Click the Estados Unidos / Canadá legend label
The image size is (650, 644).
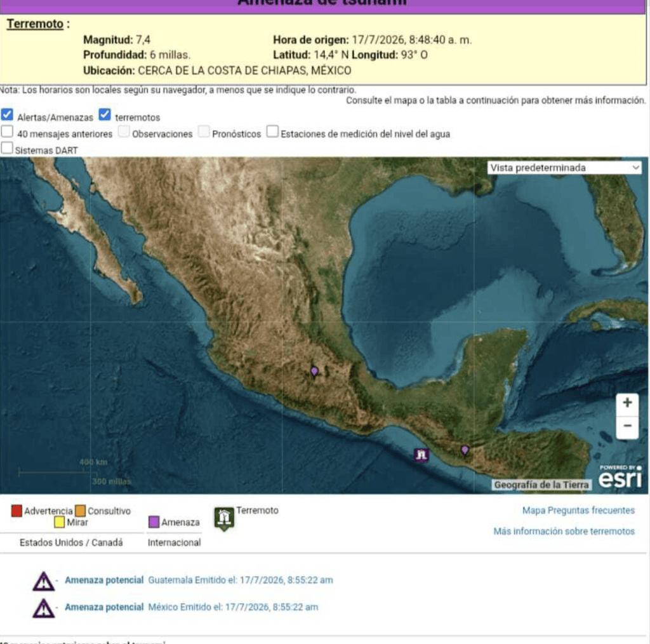point(71,542)
